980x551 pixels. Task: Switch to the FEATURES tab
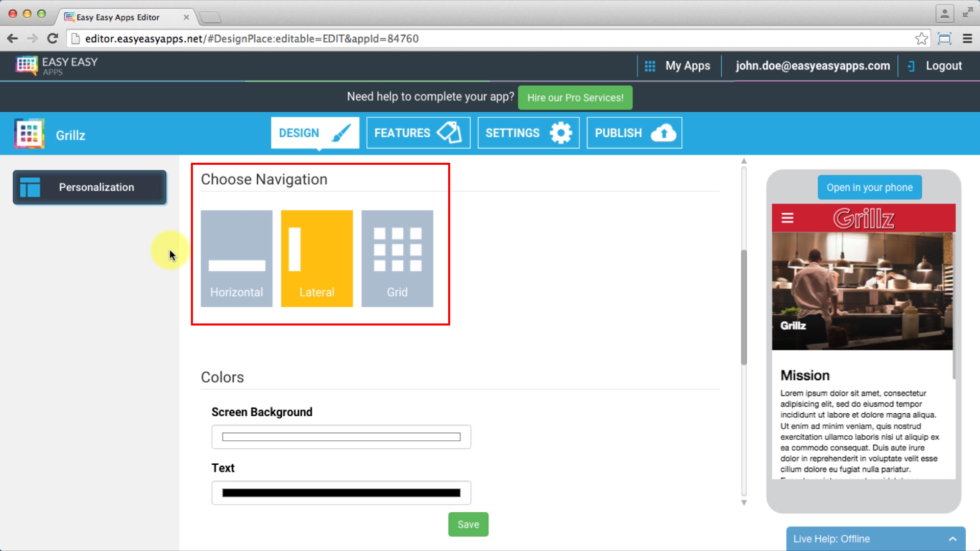(418, 133)
